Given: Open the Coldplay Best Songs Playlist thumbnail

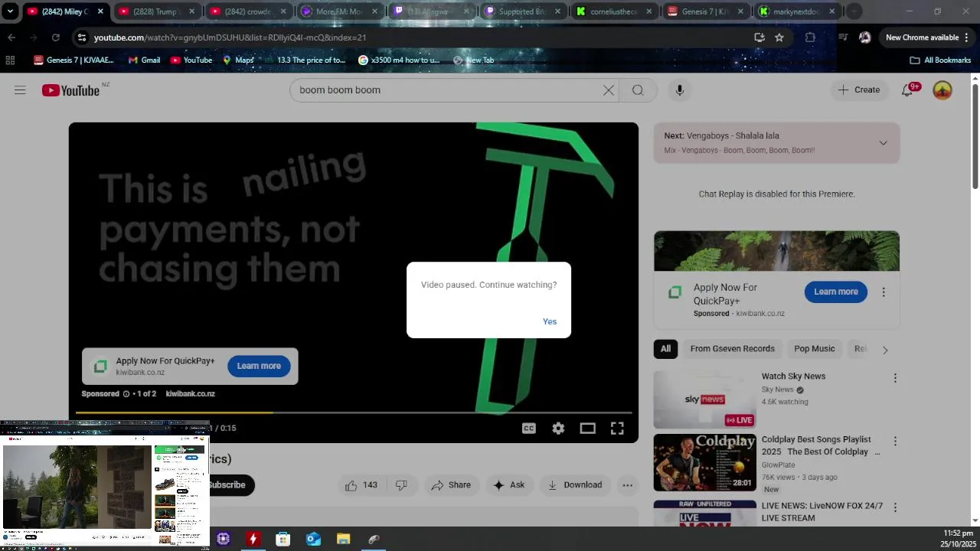Looking at the screenshot, I should click(x=704, y=463).
